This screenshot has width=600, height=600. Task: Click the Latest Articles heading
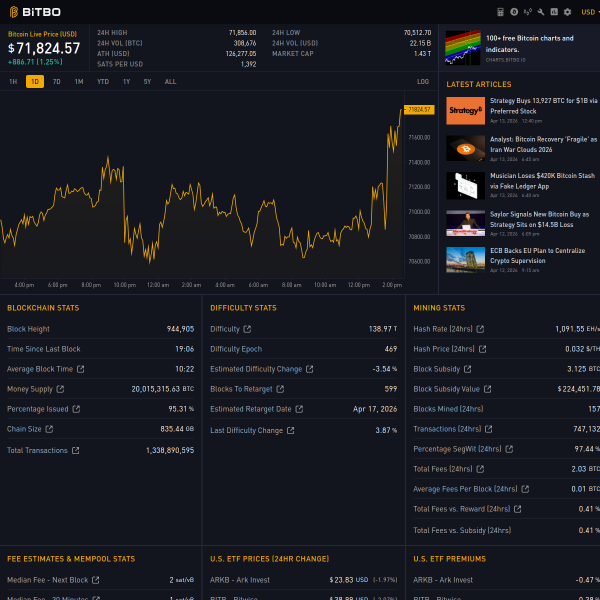pos(479,84)
